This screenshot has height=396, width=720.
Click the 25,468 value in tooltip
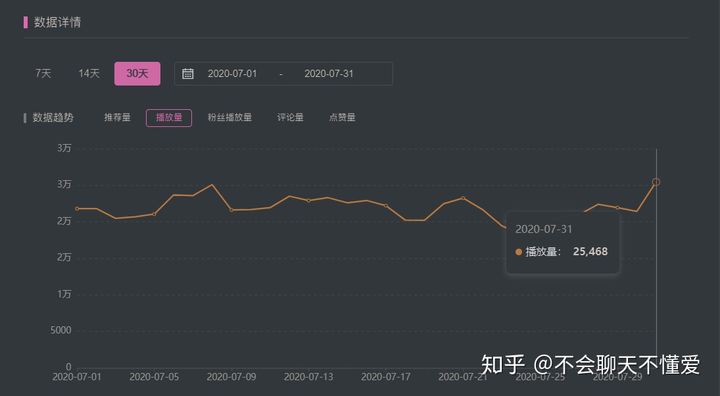(590, 252)
